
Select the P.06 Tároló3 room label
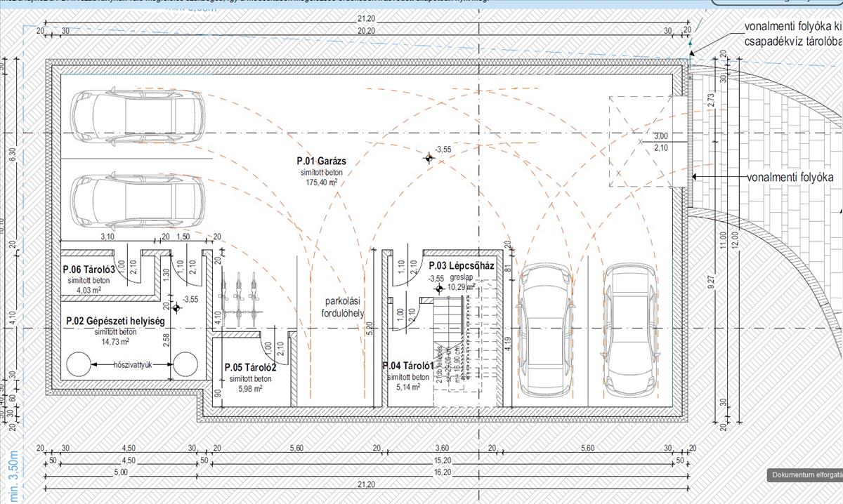89,269
